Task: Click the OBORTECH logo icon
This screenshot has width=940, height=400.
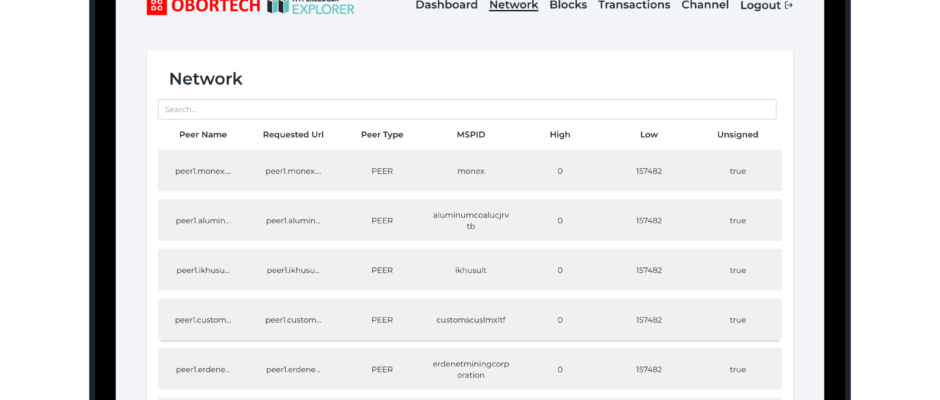Action: coord(157,6)
